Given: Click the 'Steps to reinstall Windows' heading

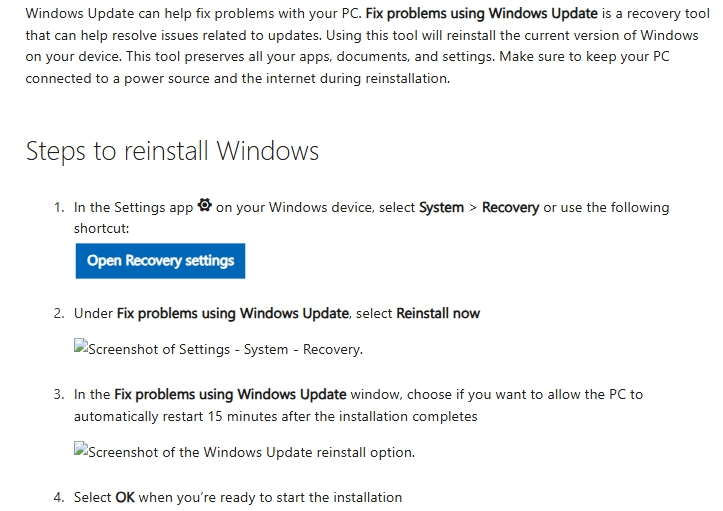Looking at the screenshot, I should tap(172, 151).
